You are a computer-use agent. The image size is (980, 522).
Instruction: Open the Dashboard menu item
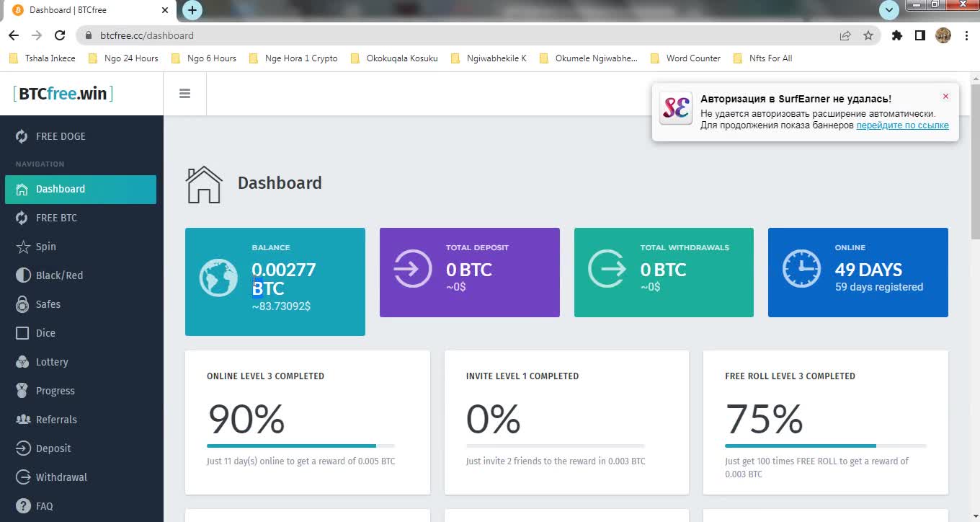click(x=81, y=189)
